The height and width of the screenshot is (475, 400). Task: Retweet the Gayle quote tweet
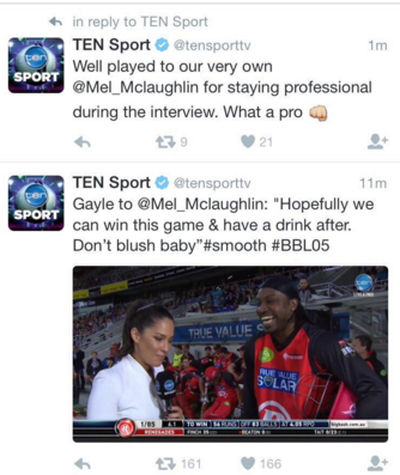165,464
